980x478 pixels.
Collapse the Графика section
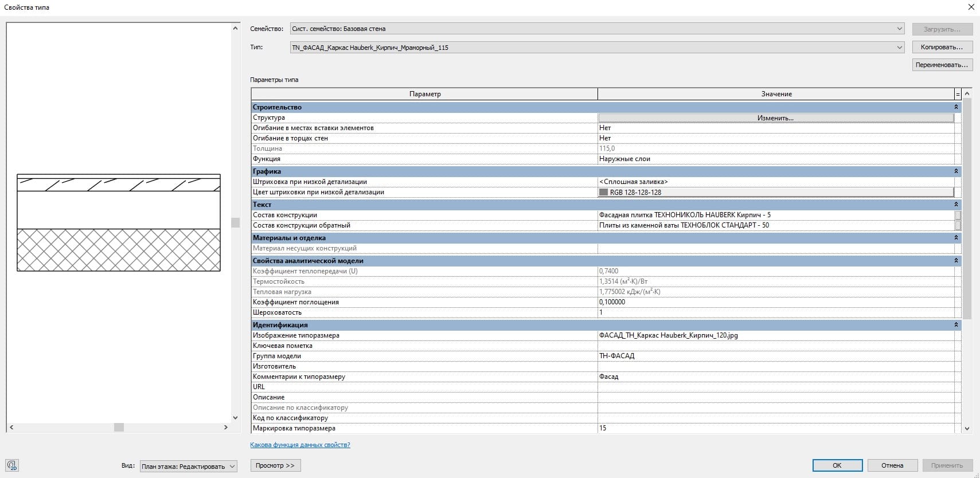(x=956, y=171)
